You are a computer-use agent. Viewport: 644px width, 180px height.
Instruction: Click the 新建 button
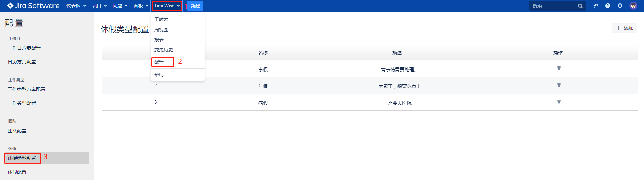195,6
